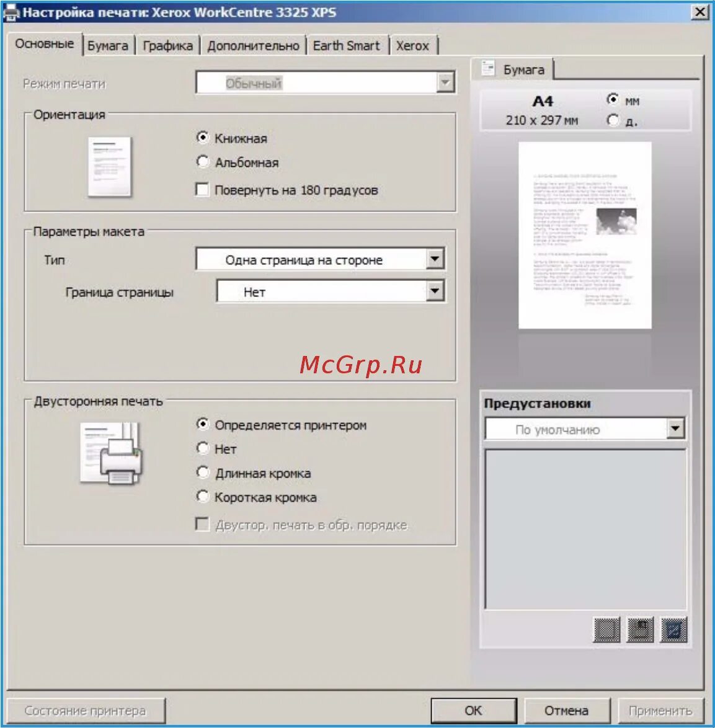The image size is (715, 728).
Task: Click inside the presets list box
Action: click(585, 529)
